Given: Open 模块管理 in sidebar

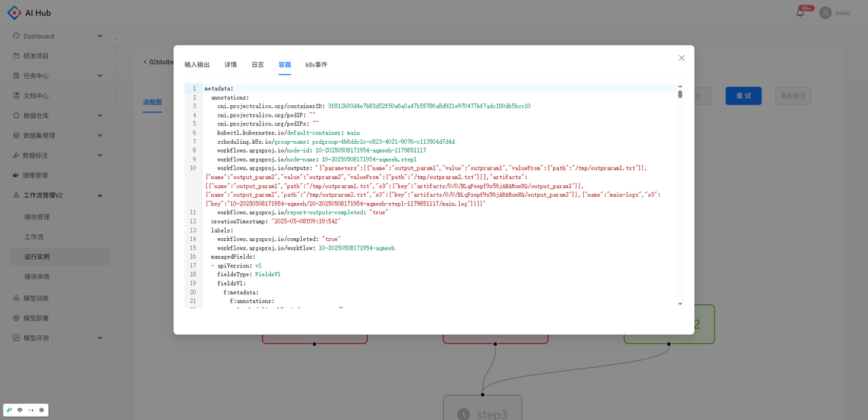Looking at the screenshot, I should click(37, 217).
